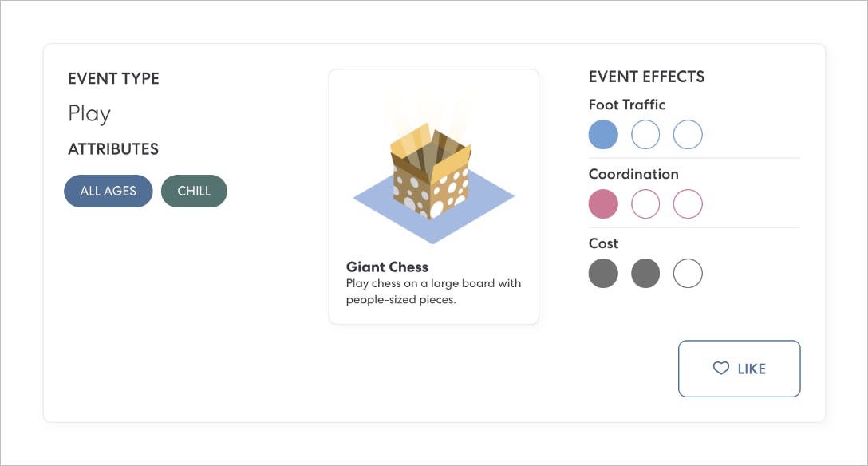
Task: Click the ALL AGES attribute tag
Action: click(108, 192)
